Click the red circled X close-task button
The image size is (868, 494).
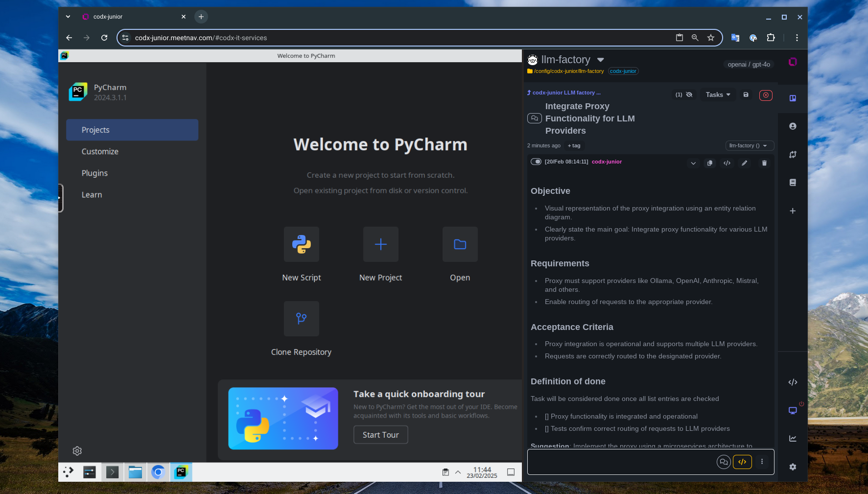tap(766, 95)
